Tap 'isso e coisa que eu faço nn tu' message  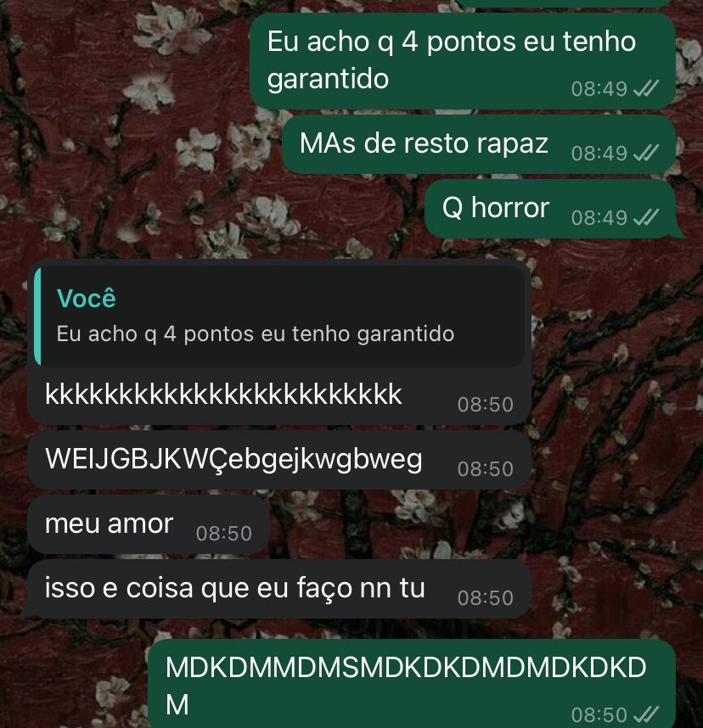tap(279, 589)
